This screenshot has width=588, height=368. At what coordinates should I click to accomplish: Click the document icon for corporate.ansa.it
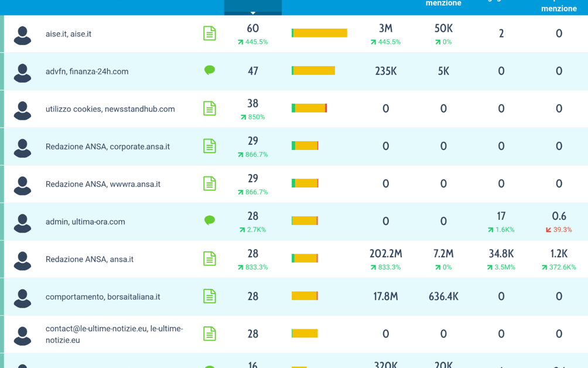210,146
